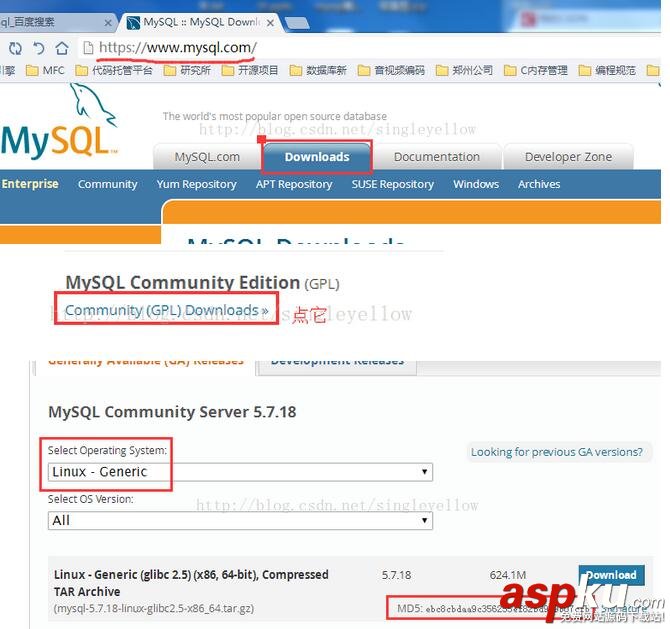Select Enterprise in blue menu bar
The width and height of the screenshot is (670, 629).
(30, 184)
